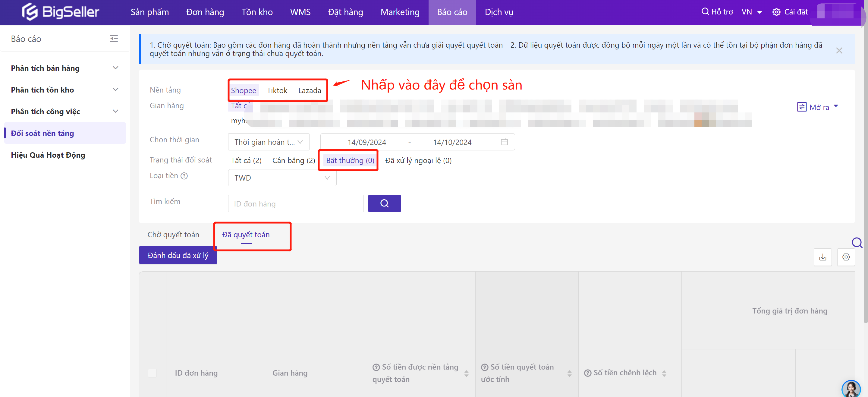Open the chat assistant avatar at bottom right
This screenshot has width=868, height=397.
click(851, 389)
